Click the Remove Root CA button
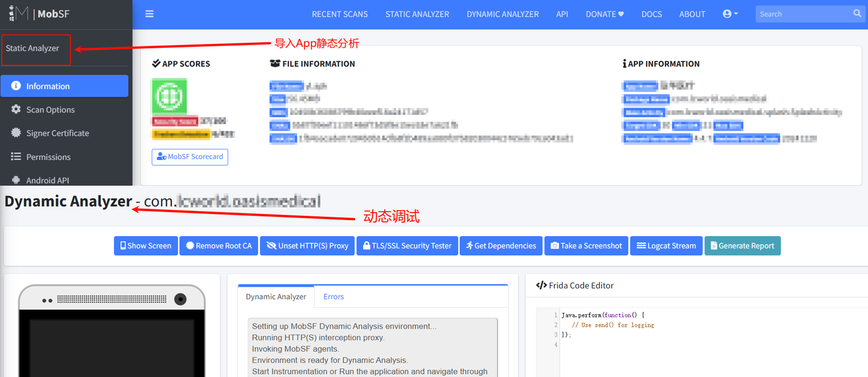Image resolution: width=868 pixels, height=377 pixels. [x=219, y=246]
